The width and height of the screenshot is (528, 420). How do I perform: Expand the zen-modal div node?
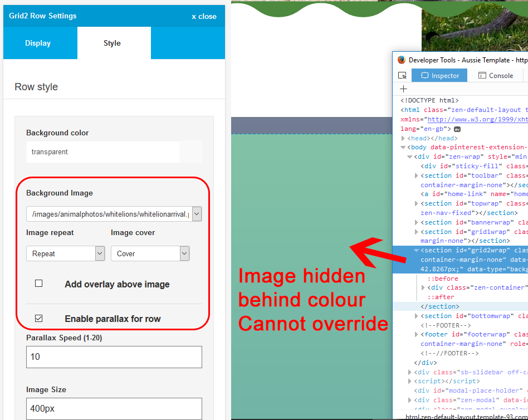pos(410,400)
